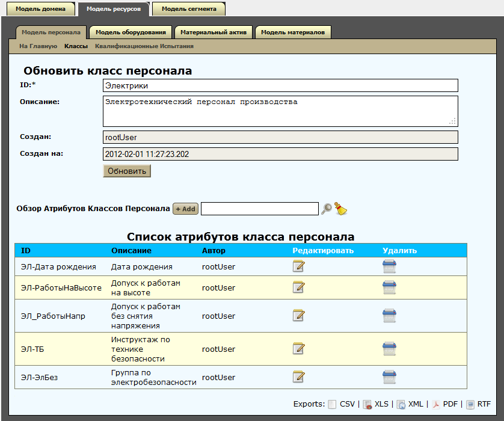Viewport: 504px width, 421px height.
Task: Delete the ЭЛ-Дата рождения attribute
Action: coord(389,266)
